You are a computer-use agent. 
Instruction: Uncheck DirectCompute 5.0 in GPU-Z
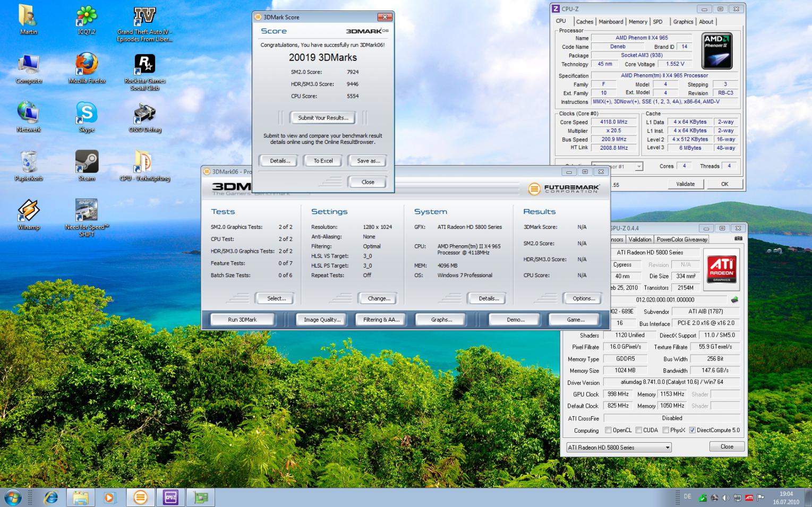click(693, 430)
